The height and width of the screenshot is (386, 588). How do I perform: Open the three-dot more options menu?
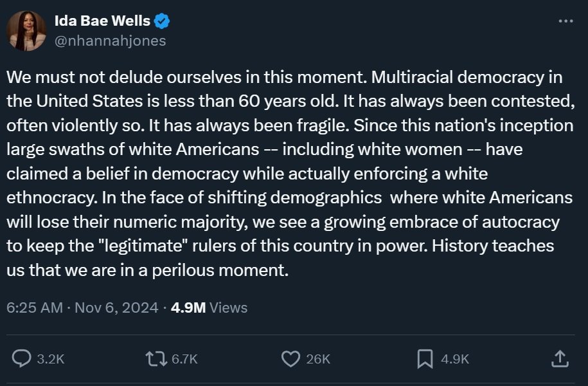[x=566, y=21]
